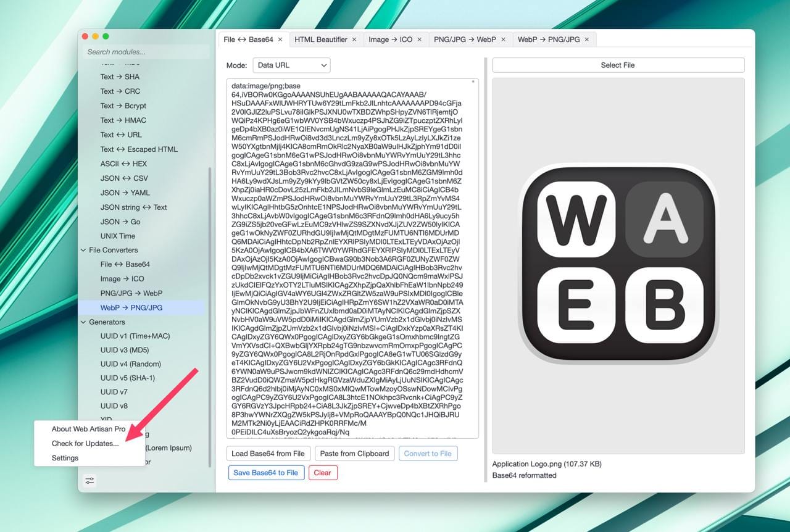Select UUID v4 (Random) in sidebar
Screen dimensions: 790x532
click(130, 364)
